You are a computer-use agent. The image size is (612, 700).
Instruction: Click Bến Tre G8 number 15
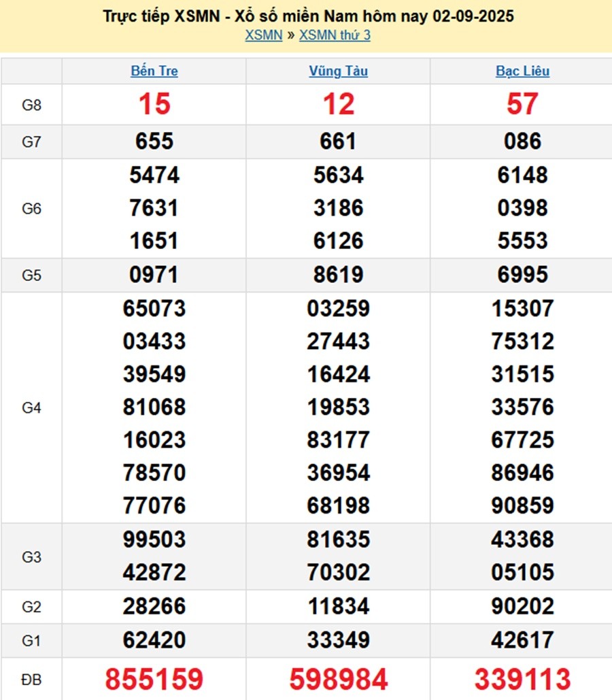coord(154,105)
